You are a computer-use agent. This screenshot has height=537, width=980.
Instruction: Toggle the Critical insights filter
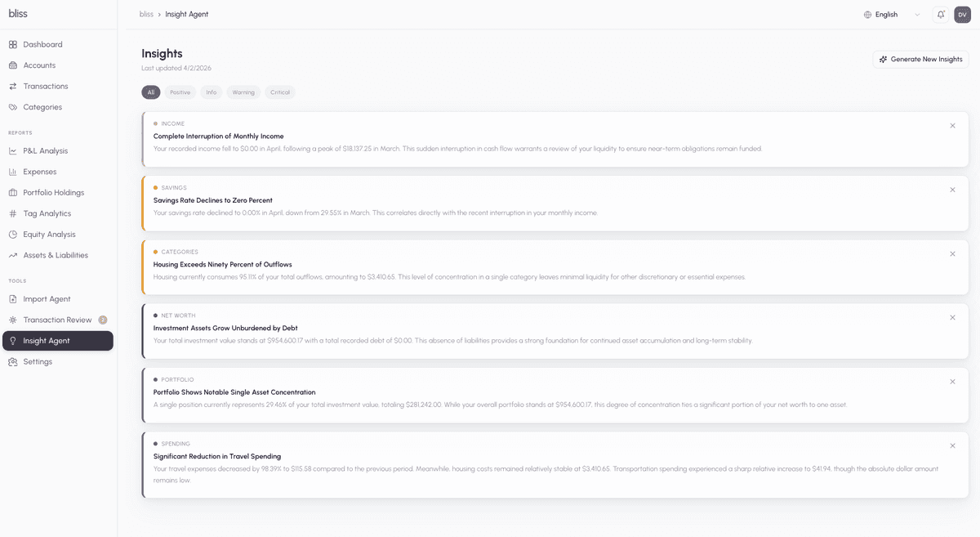click(279, 92)
